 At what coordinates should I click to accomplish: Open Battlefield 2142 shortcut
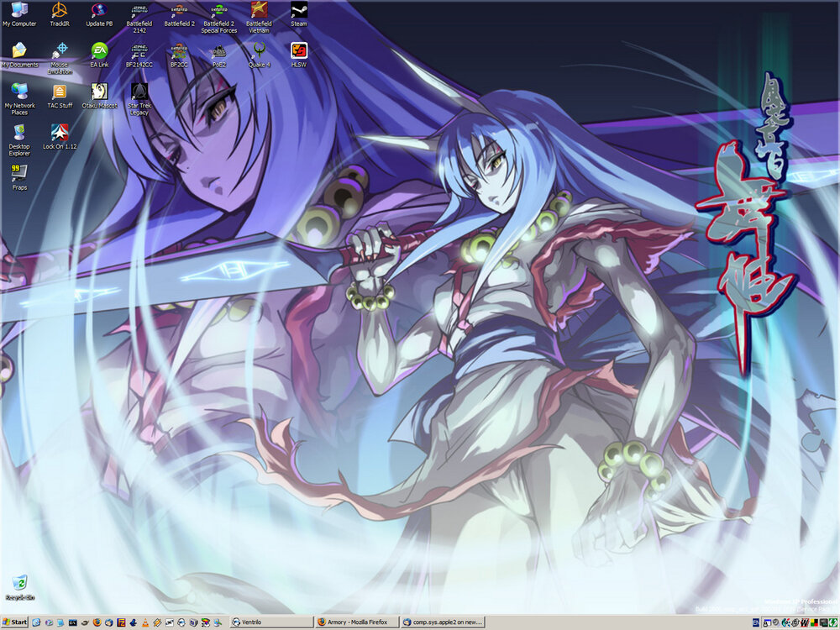point(139,10)
